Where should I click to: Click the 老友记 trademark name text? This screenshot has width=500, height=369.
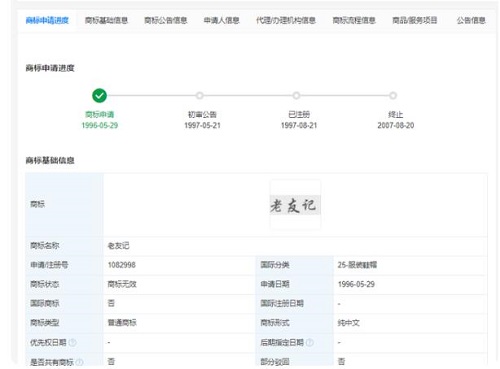click(118, 246)
